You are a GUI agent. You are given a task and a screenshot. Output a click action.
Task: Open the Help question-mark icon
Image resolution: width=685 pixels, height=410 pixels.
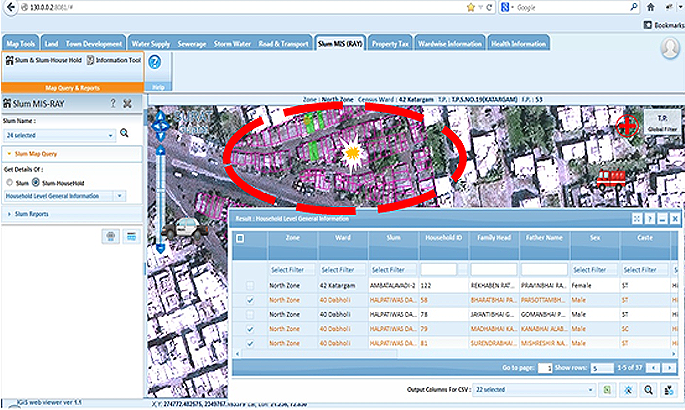[x=155, y=62]
